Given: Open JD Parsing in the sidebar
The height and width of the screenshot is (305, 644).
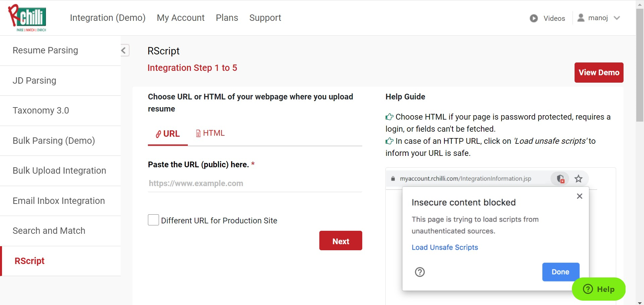Looking at the screenshot, I should point(60,81).
